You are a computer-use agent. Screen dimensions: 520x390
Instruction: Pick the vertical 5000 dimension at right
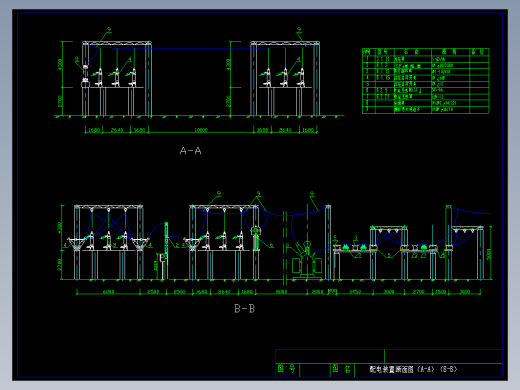(489, 255)
